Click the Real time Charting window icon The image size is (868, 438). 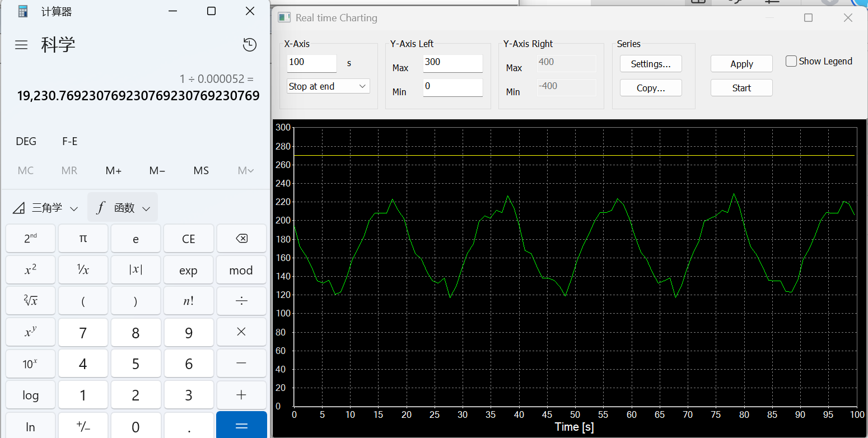click(x=284, y=17)
